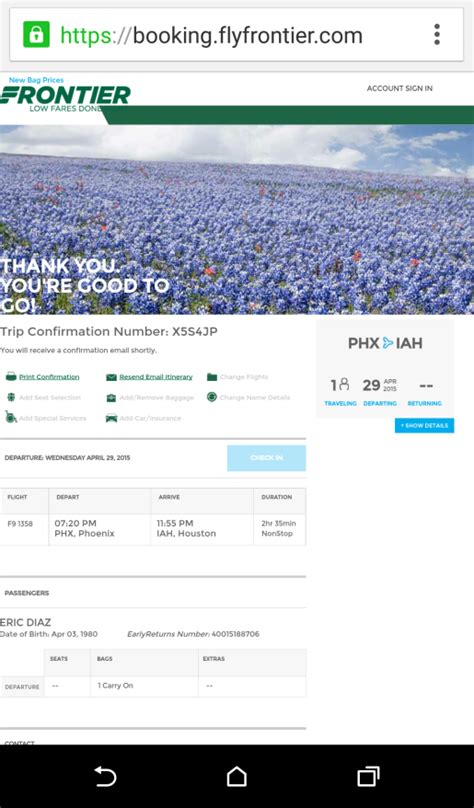Viewport: 474px width, 808px height.
Task: Open the Print Confirmation link
Action: pyautogui.click(x=49, y=377)
